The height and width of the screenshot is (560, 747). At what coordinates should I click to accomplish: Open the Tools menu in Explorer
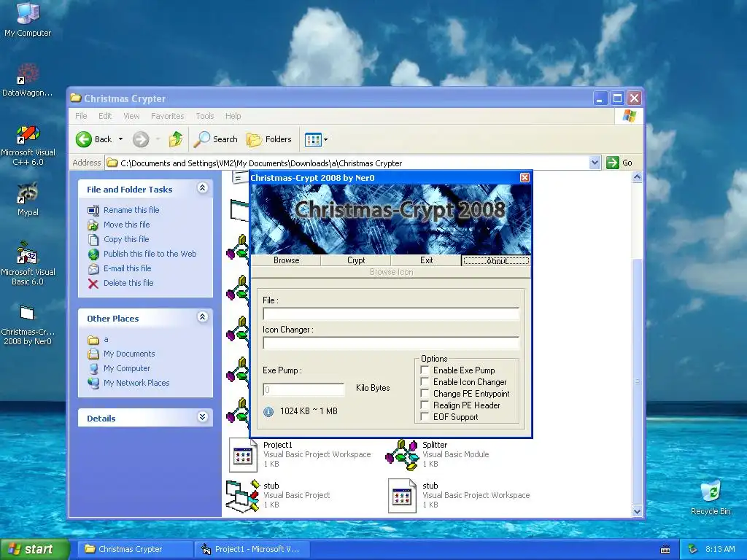coord(205,116)
